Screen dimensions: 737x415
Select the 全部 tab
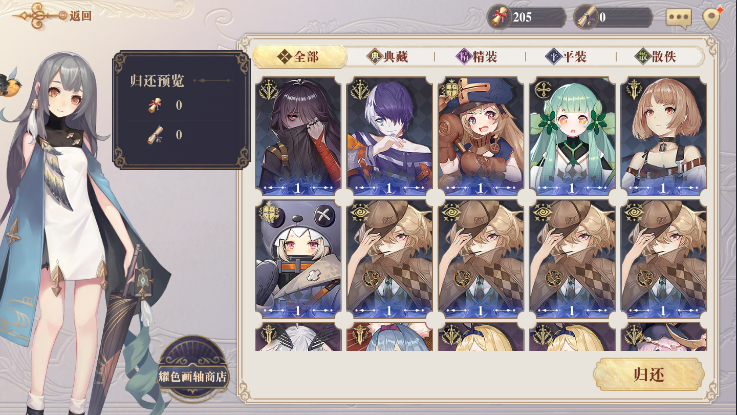point(300,57)
